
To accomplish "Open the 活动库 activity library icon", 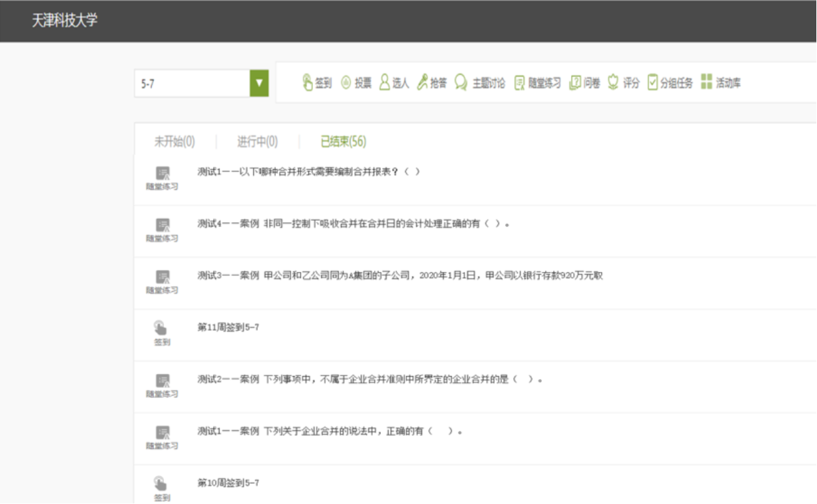I will pyautogui.click(x=706, y=83).
